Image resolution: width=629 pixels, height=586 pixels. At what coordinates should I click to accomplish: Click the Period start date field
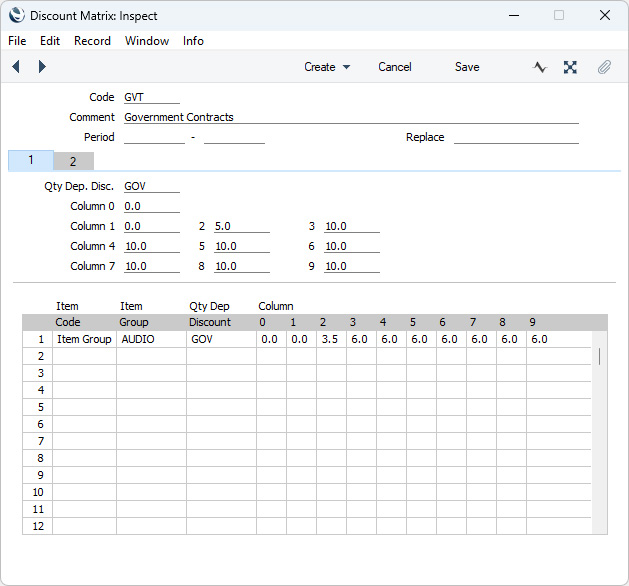pos(154,138)
